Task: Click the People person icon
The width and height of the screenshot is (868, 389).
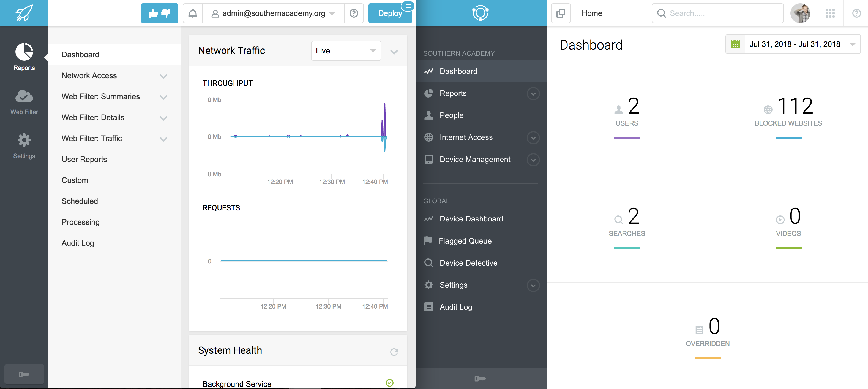Action: point(428,115)
